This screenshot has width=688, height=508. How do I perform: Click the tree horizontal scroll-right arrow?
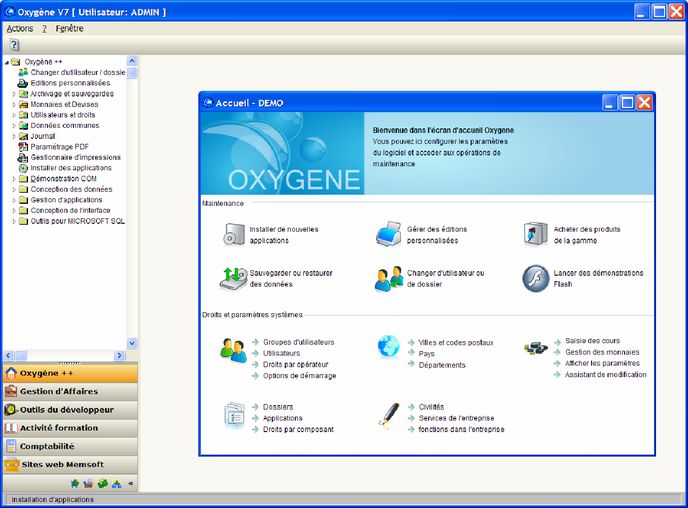(120, 356)
